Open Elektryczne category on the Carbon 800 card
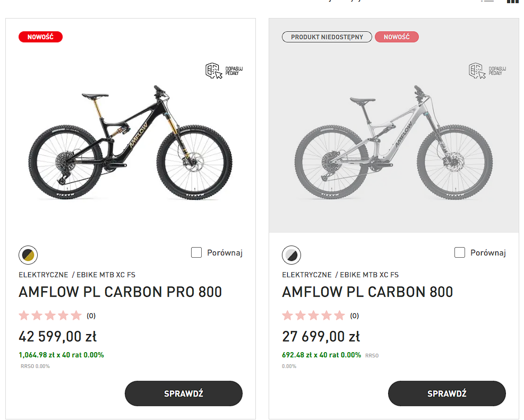 pos(307,275)
